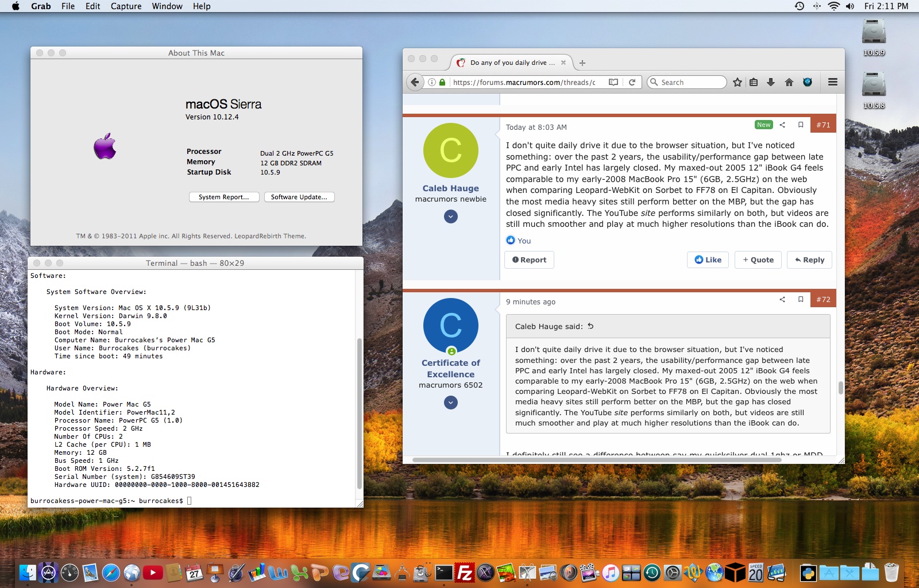Toggle Reader View in the address bar
The height and width of the screenshot is (588, 919).
(x=613, y=82)
